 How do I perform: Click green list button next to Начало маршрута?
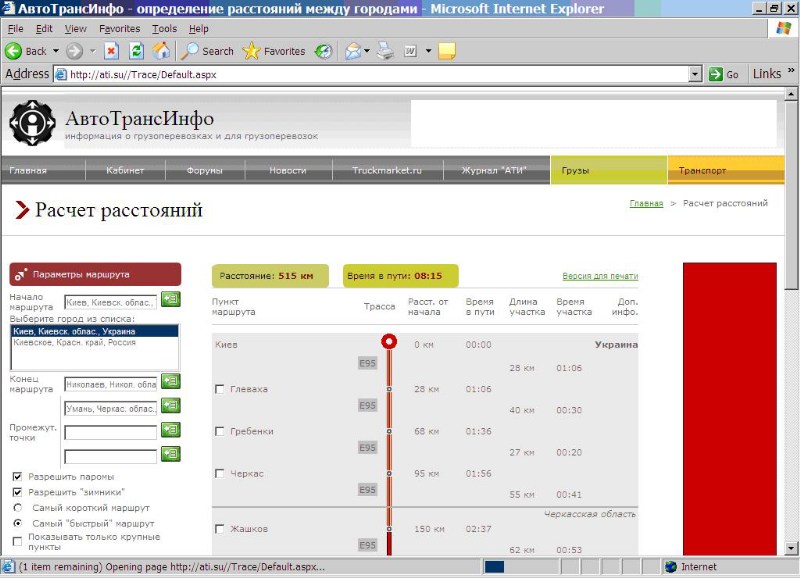(170, 299)
